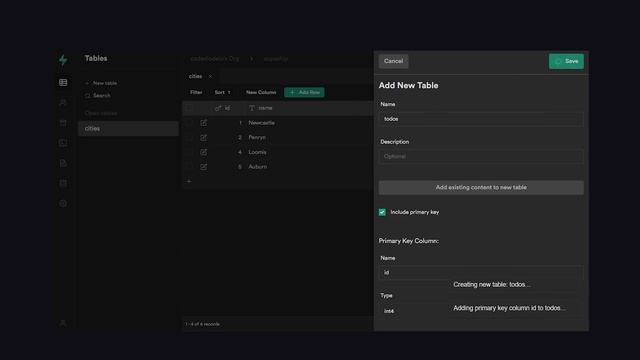Image resolution: width=640 pixels, height=360 pixels.
Task: Click the id column header
Action: coord(227,108)
